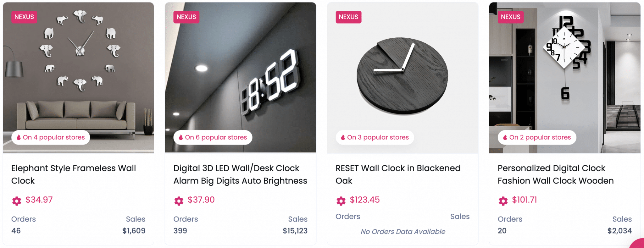Click the elephant wall clock product image
The width and height of the screenshot is (644, 248).
[78, 75]
